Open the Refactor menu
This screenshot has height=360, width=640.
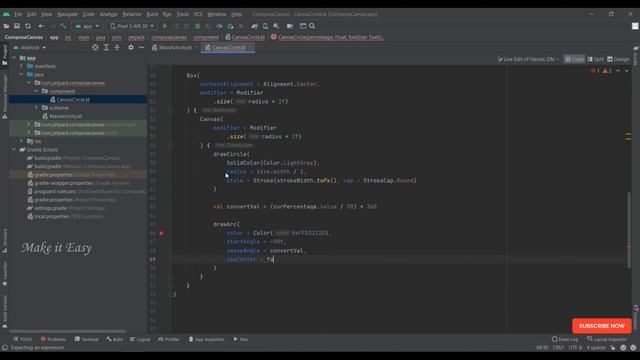[x=132, y=14]
